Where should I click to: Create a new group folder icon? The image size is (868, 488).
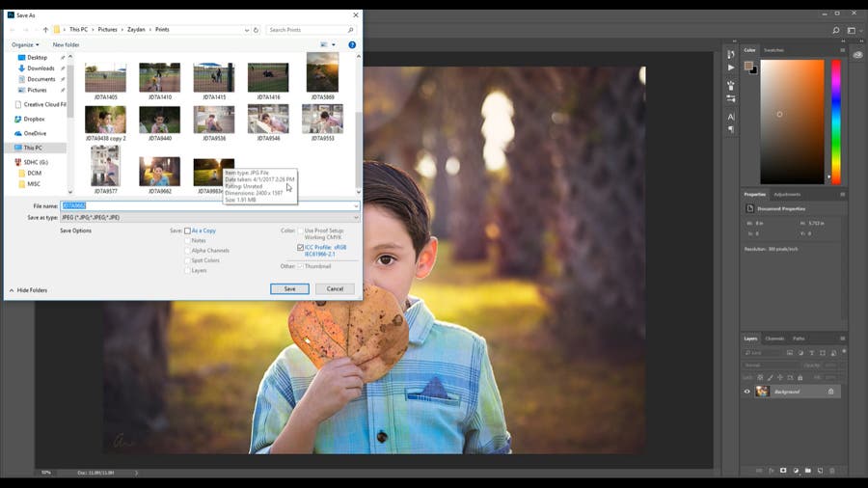(x=808, y=471)
